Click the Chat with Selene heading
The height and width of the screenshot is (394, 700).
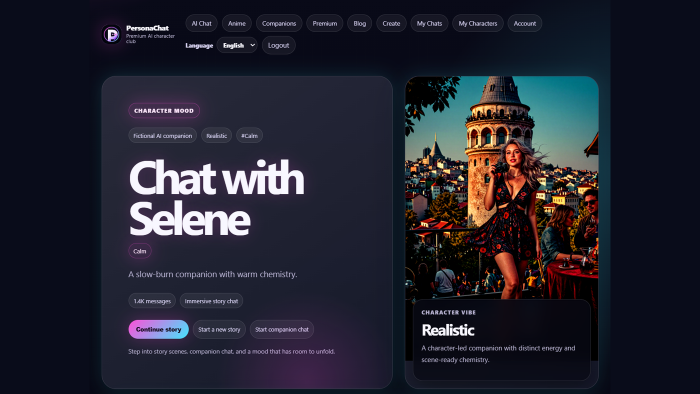click(217, 199)
